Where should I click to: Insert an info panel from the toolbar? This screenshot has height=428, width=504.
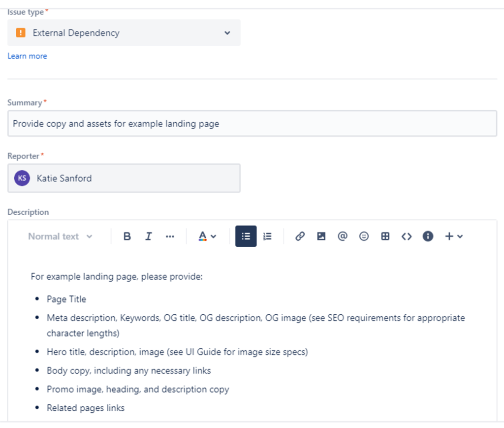(x=428, y=236)
